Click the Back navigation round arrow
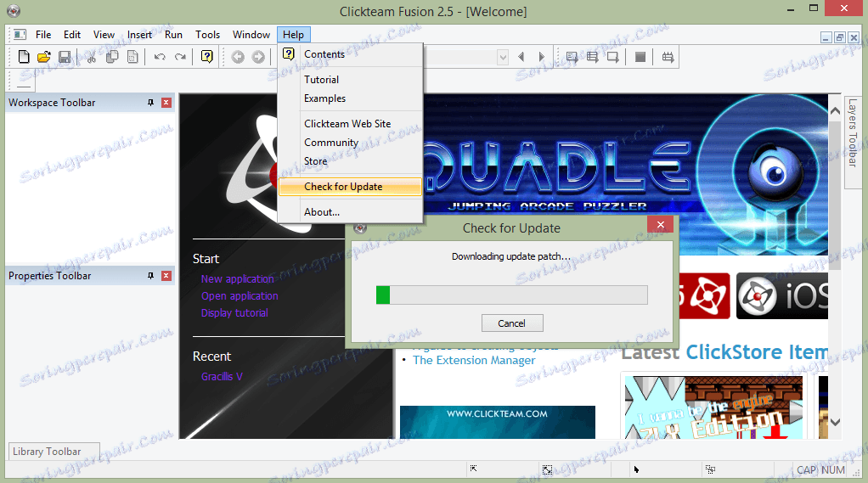 tap(238, 57)
